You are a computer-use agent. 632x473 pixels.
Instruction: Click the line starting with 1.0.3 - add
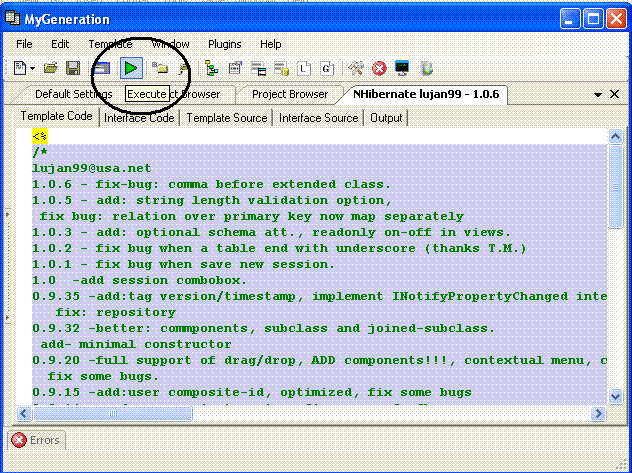click(272, 232)
